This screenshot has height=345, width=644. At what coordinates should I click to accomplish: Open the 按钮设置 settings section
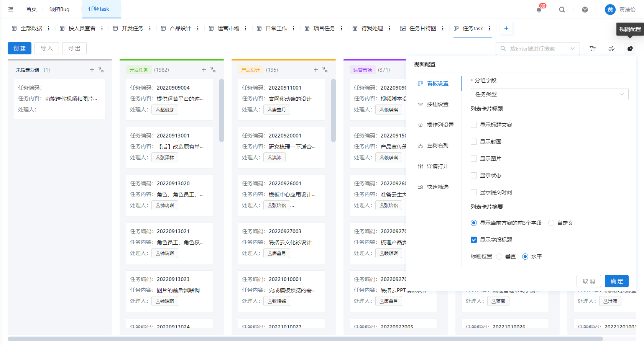coord(437,104)
